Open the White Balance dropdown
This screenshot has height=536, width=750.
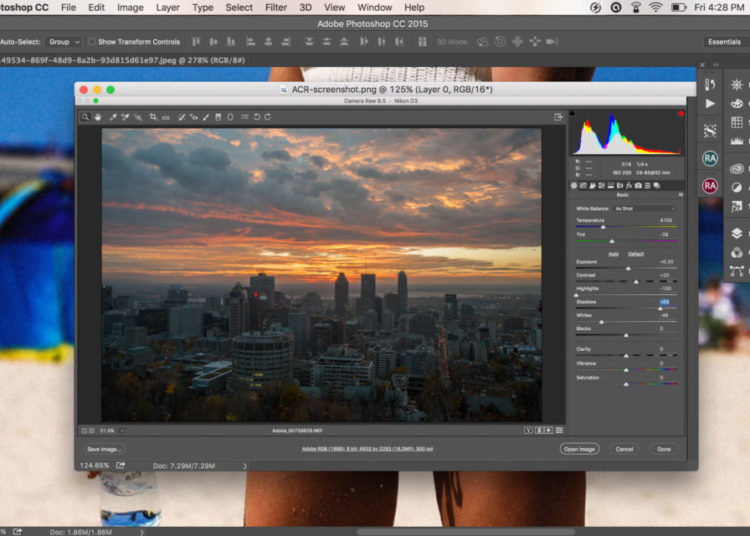646,208
